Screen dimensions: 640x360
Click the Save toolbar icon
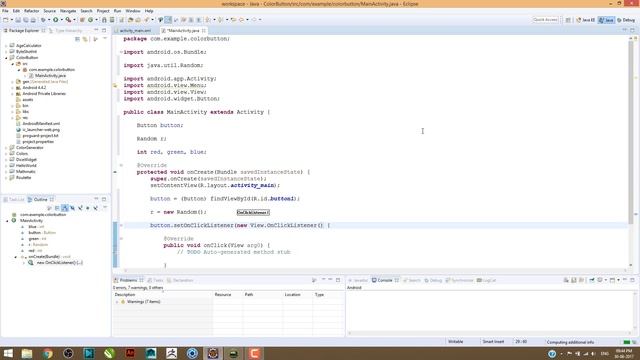point(18,20)
